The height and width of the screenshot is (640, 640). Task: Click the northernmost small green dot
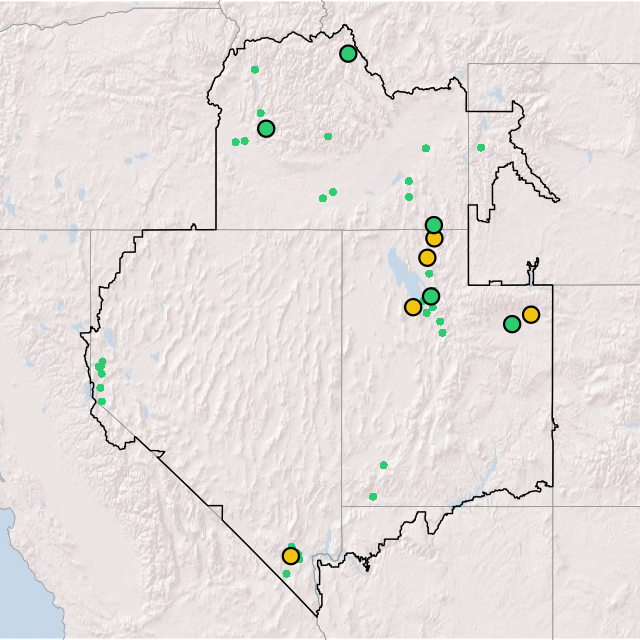255,69
